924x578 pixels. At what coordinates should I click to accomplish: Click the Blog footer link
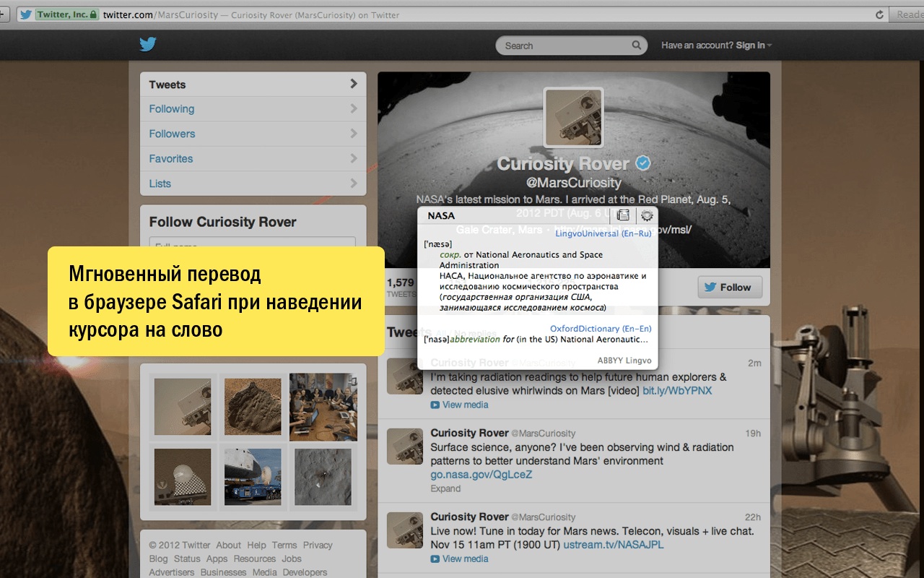pos(158,558)
